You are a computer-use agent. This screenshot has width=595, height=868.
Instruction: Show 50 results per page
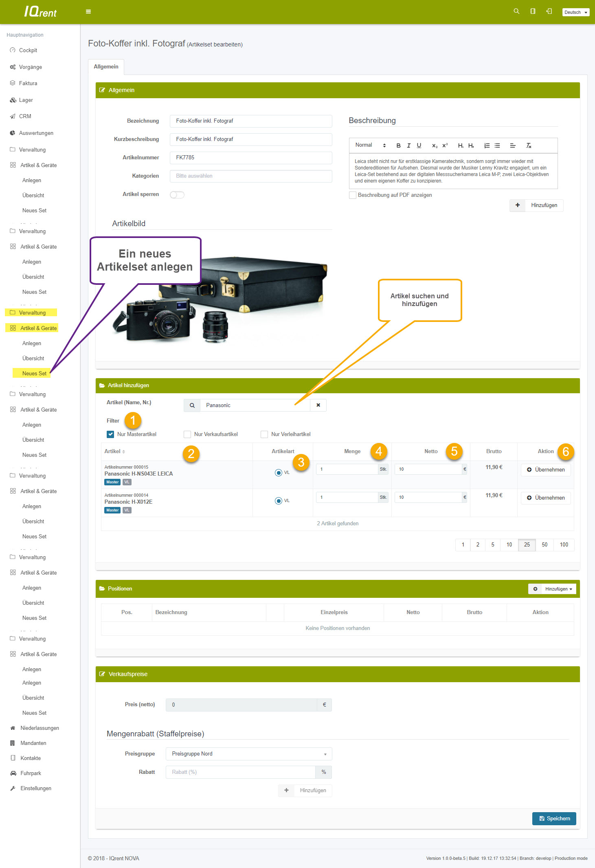coord(545,545)
